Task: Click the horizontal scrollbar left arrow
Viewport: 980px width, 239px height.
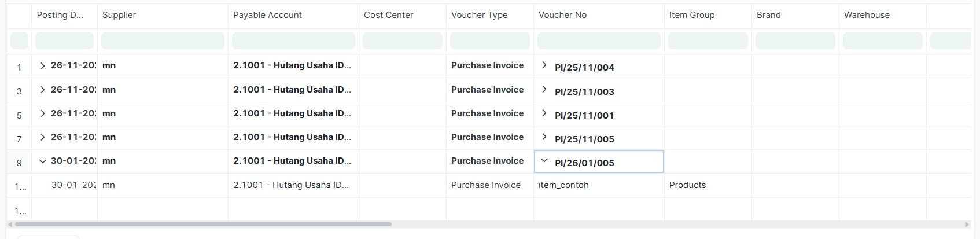Action: point(10,225)
